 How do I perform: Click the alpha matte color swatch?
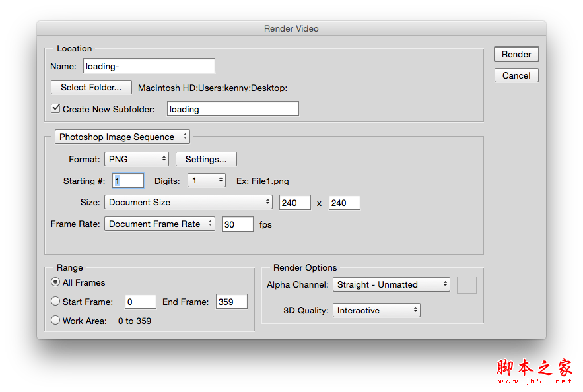pos(467,284)
